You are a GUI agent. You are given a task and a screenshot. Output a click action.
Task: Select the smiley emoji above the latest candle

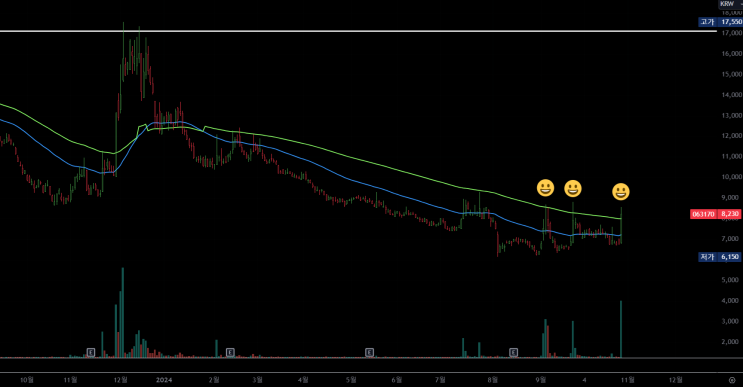(x=621, y=192)
